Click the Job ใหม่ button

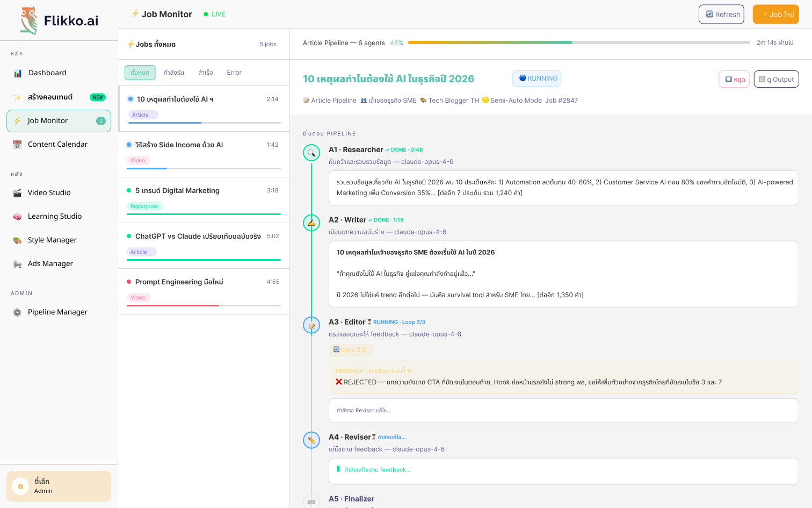(776, 15)
